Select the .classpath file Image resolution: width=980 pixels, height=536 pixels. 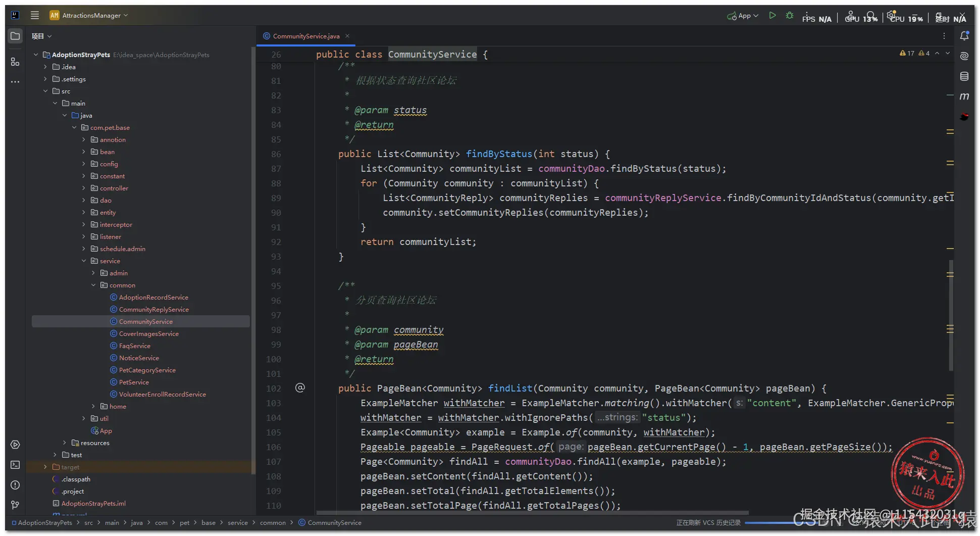pyautogui.click(x=72, y=479)
